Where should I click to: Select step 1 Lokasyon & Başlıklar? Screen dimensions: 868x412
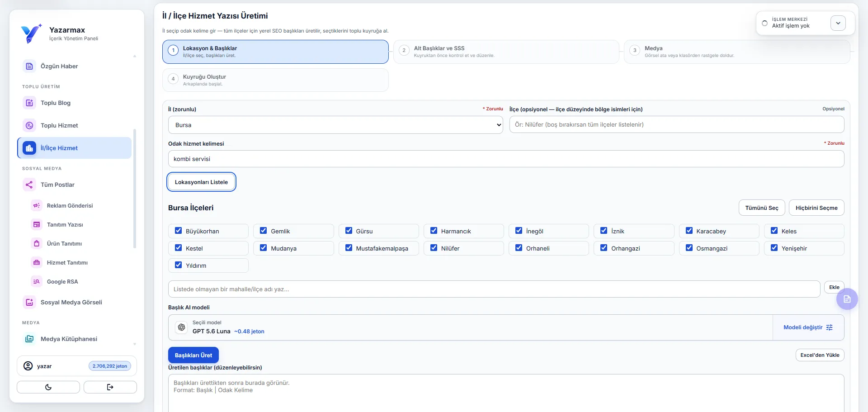[x=275, y=52]
